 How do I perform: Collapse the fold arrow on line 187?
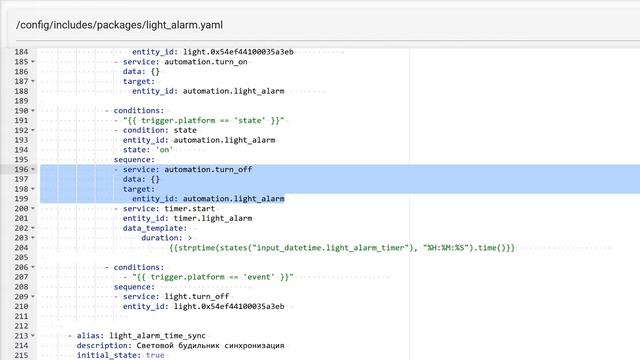(33, 81)
